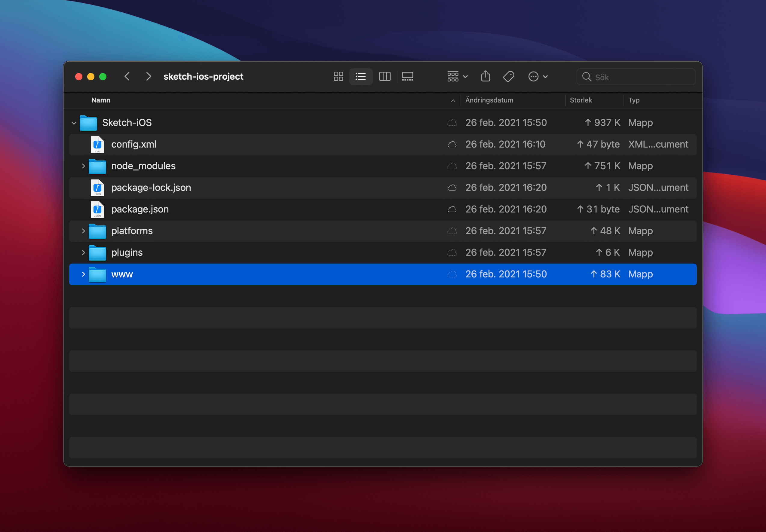The width and height of the screenshot is (766, 532).
Task: Click the Sketch-iOS folder name
Action: pyautogui.click(x=127, y=123)
